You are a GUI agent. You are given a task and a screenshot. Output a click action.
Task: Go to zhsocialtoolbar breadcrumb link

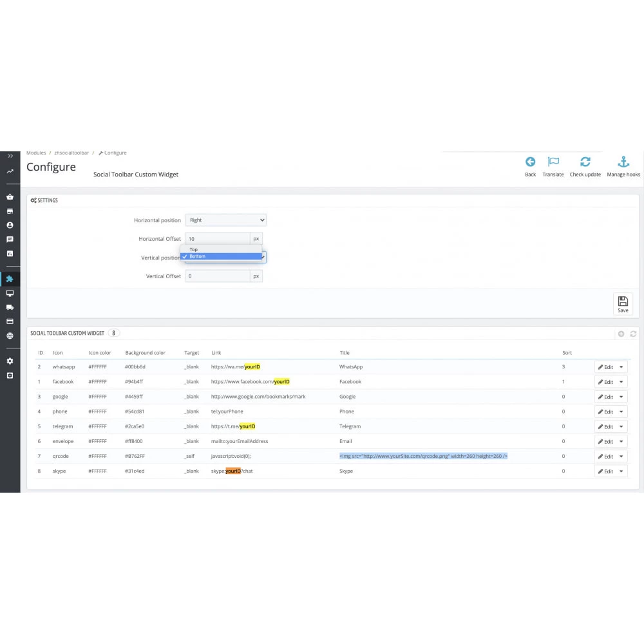[71, 153]
